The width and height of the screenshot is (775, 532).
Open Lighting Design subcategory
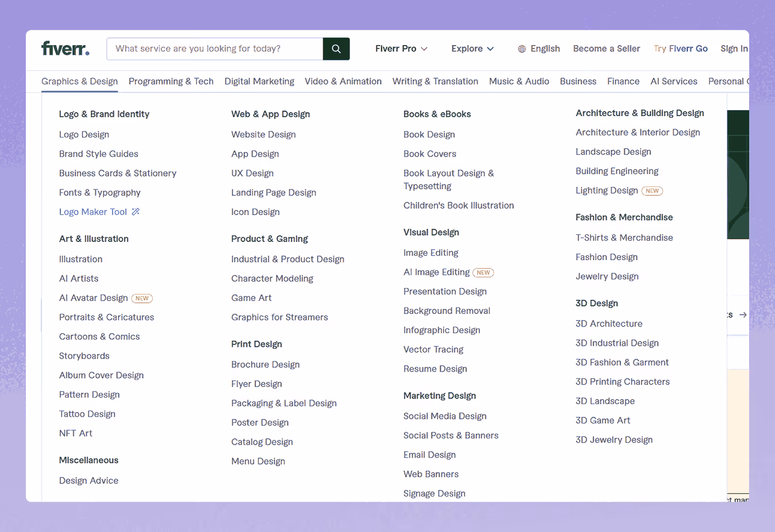(x=606, y=190)
